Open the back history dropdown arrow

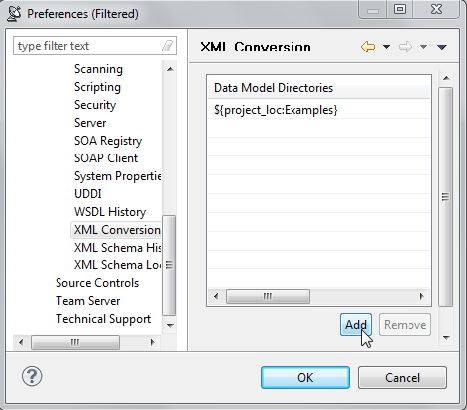click(386, 47)
